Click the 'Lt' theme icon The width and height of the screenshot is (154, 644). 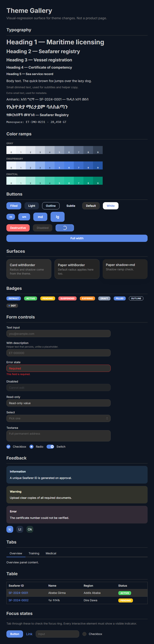pos(20,529)
